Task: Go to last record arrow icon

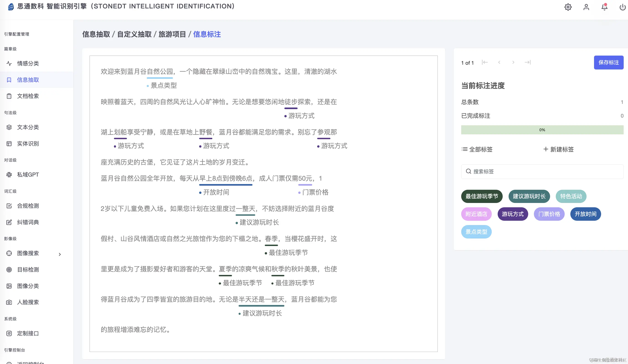Action: point(528,62)
